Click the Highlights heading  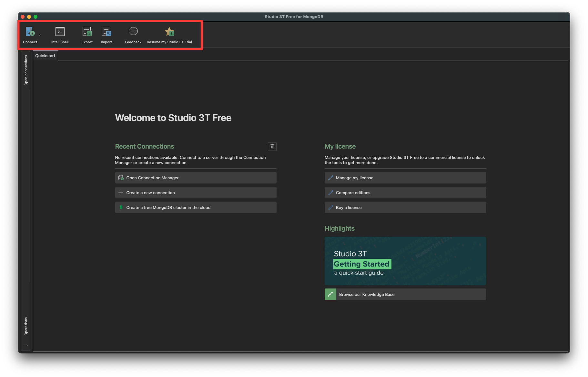pyautogui.click(x=340, y=228)
